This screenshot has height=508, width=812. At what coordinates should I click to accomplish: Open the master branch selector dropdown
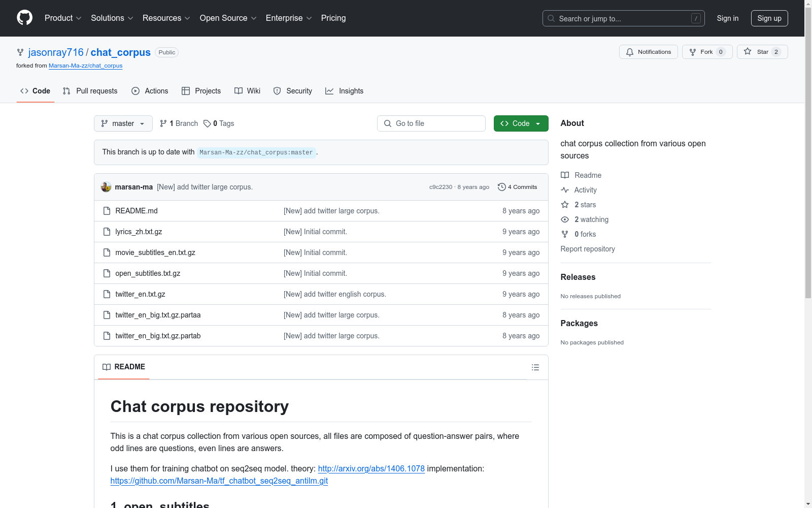[x=123, y=123]
